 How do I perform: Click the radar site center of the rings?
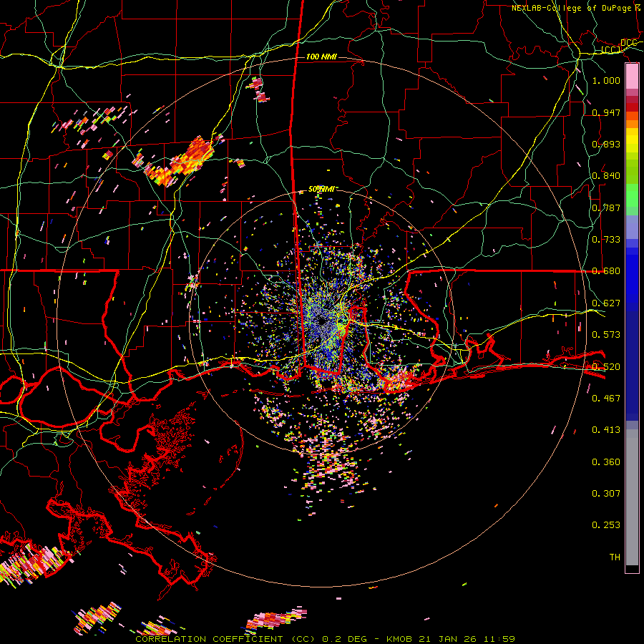pyautogui.click(x=322, y=321)
